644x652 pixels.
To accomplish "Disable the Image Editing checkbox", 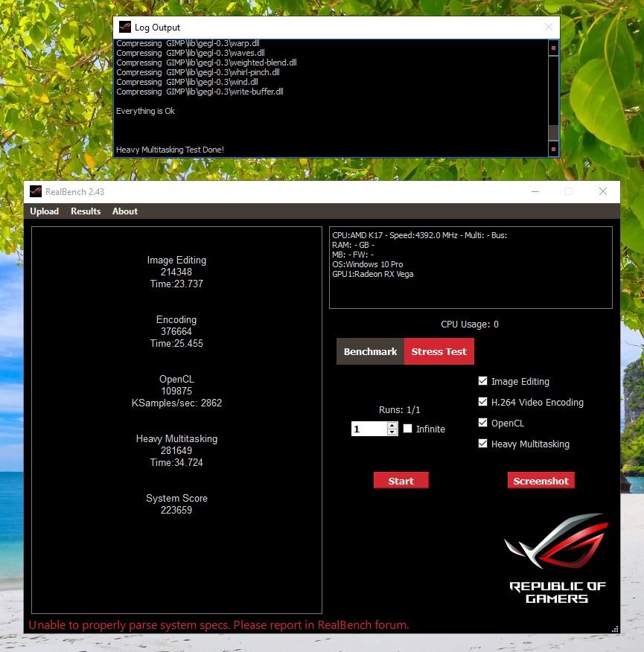I will [482, 381].
